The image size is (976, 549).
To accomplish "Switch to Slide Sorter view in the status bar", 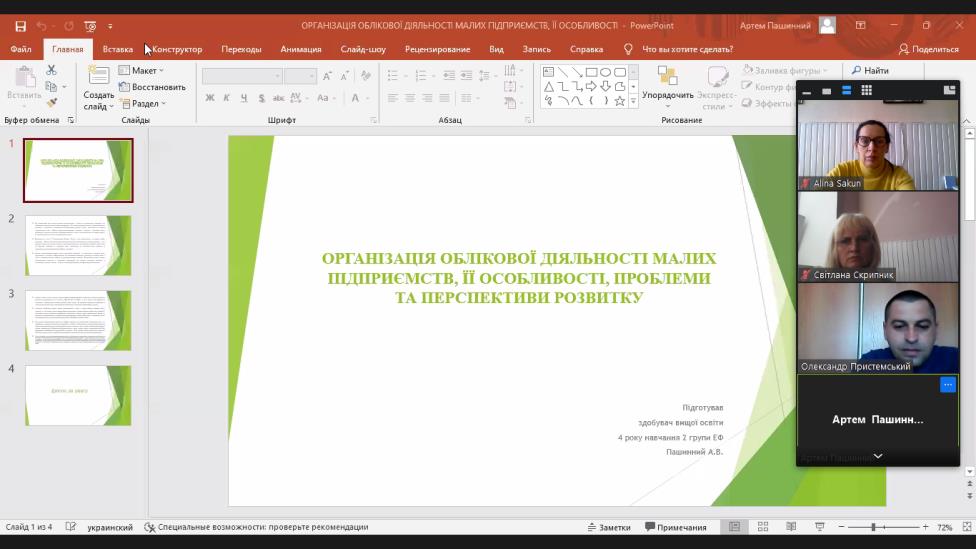I will point(762,527).
